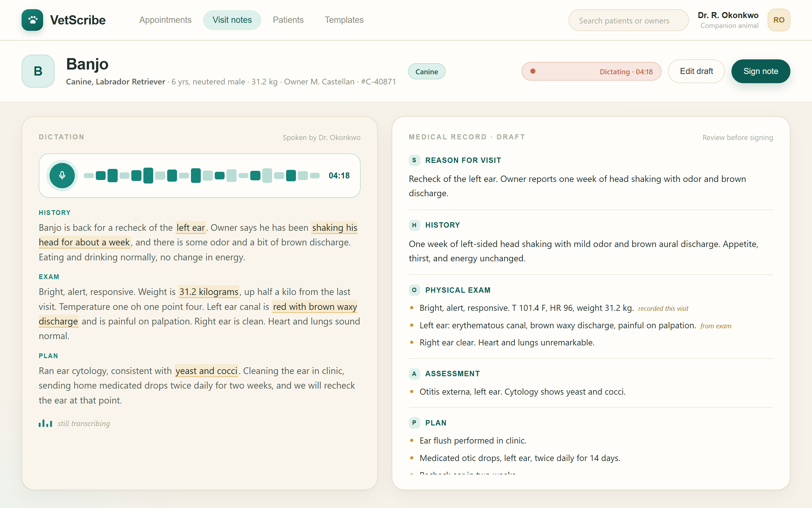Image resolution: width=812 pixels, height=508 pixels.
Task: Click the 'Spoken by Dr. Okonkwo' label
Action: tap(321, 137)
